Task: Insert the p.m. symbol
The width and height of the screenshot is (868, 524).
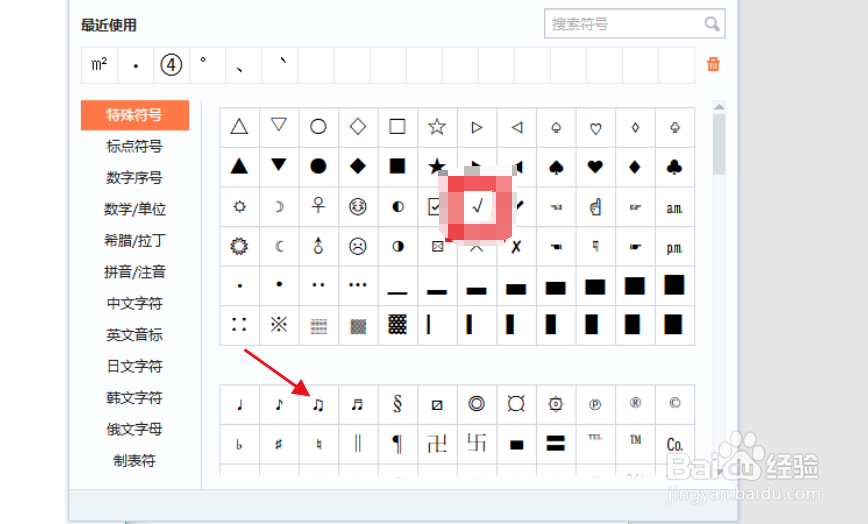Action: point(675,246)
